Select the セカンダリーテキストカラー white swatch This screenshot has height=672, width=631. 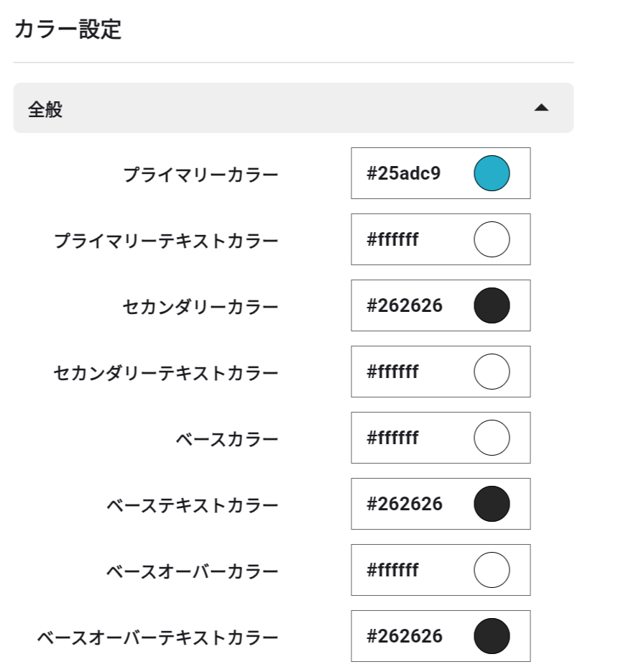coord(492,372)
